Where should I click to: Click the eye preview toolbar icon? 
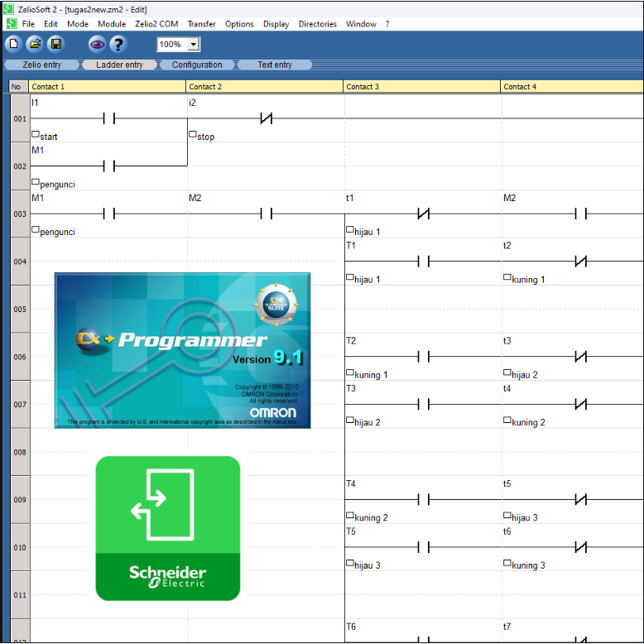[97, 44]
